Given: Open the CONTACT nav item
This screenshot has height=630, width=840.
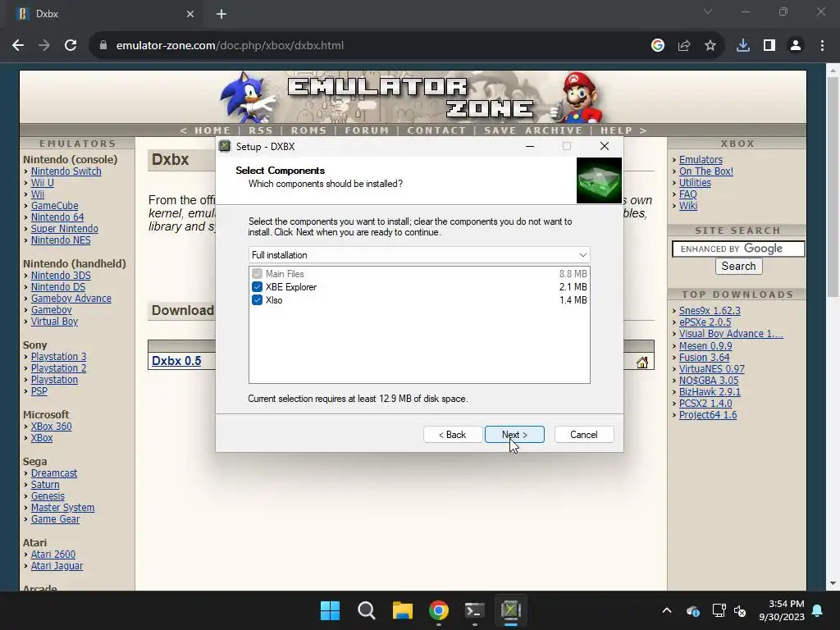Looking at the screenshot, I should pyautogui.click(x=436, y=130).
